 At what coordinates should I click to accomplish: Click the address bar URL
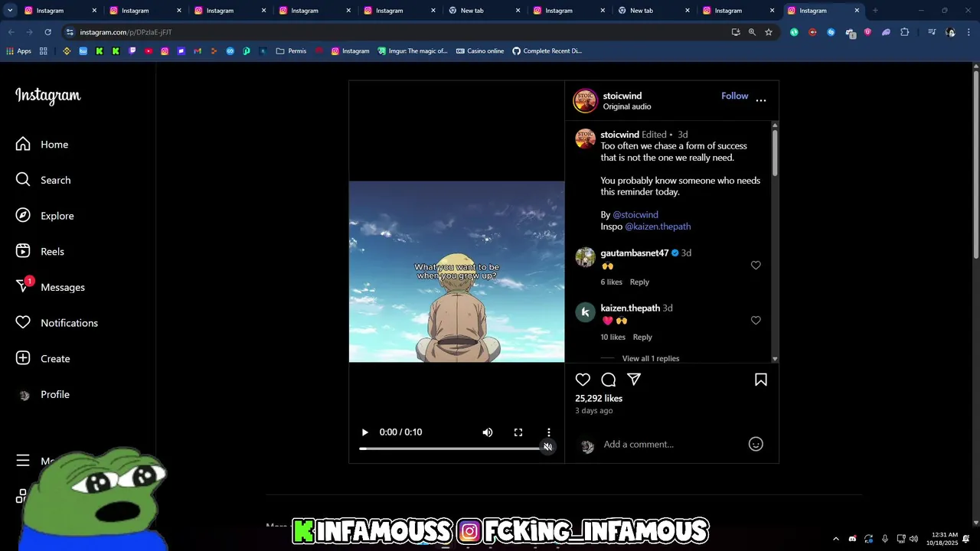tap(126, 32)
